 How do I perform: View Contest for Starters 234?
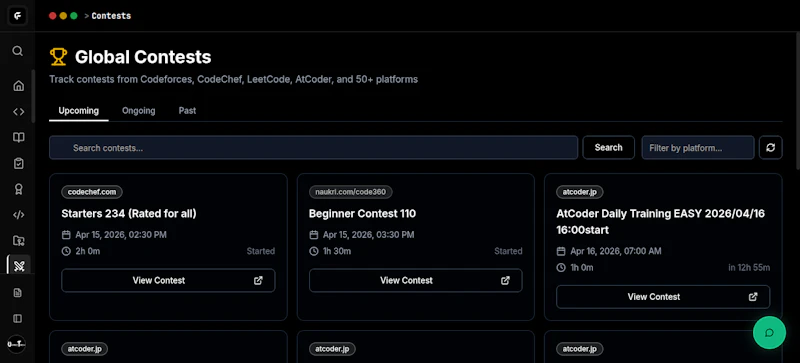(x=168, y=280)
